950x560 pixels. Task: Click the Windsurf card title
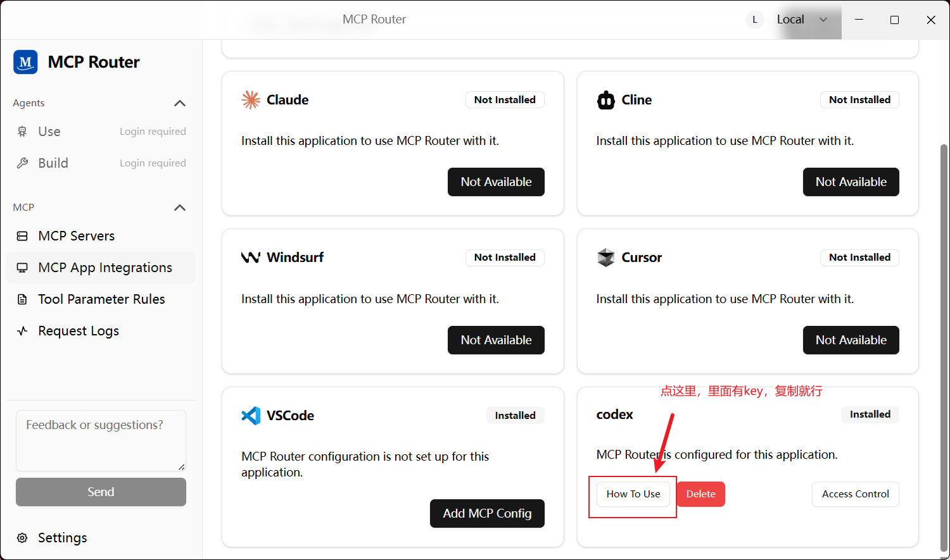(295, 258)
